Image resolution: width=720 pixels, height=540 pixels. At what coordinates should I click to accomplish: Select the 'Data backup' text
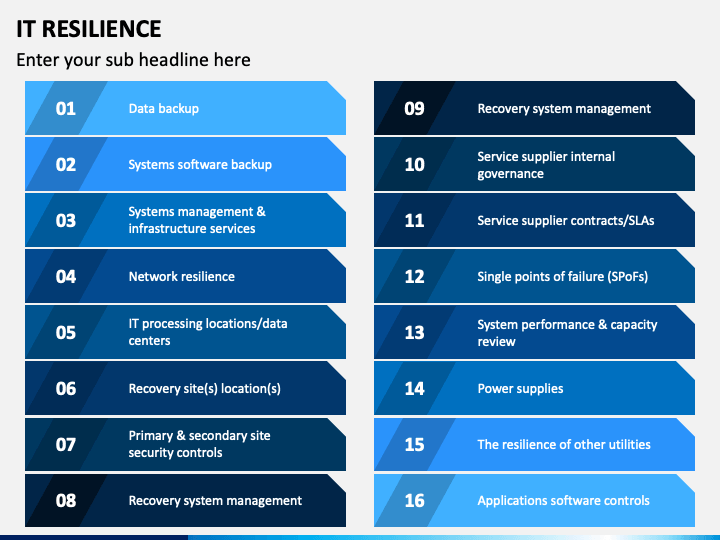(x=163, y=109)
